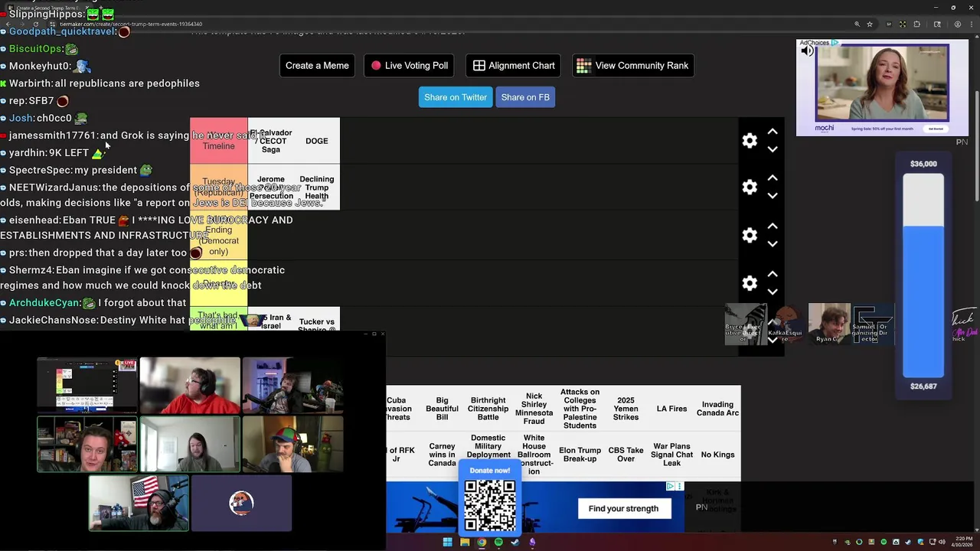Select 2025 Yemen Strikes item
980x551 pixels.
[626, 409]
